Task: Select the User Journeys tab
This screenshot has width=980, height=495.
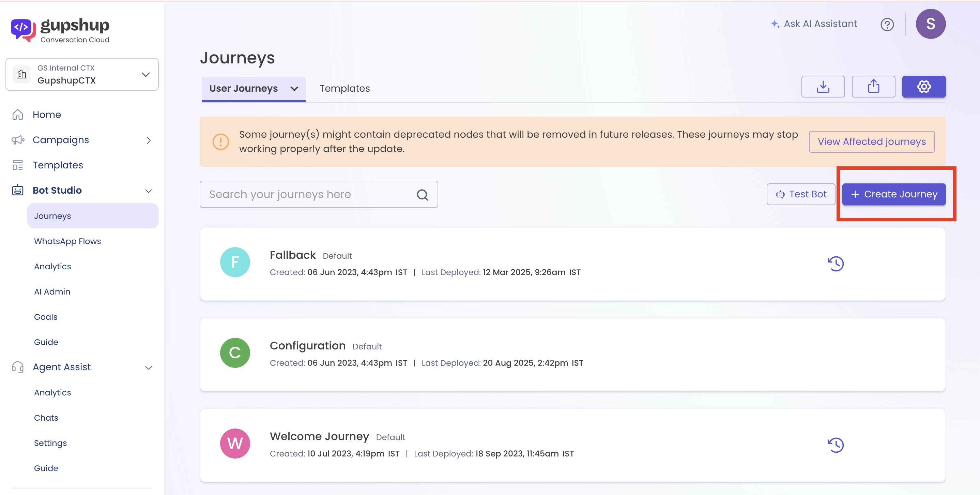Action: [244, 88]
